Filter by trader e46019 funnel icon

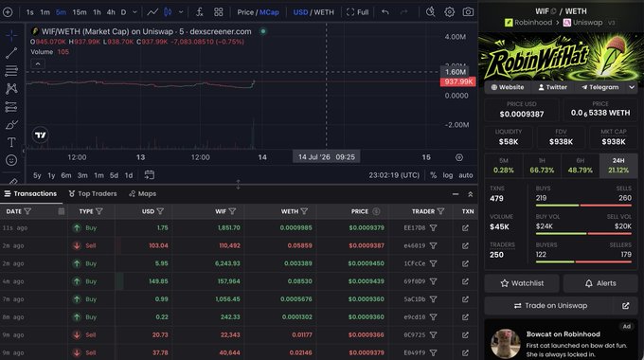434,245
